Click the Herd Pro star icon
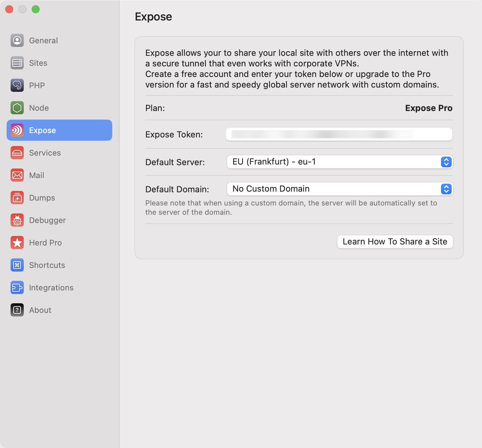 (x=17, y=243)
